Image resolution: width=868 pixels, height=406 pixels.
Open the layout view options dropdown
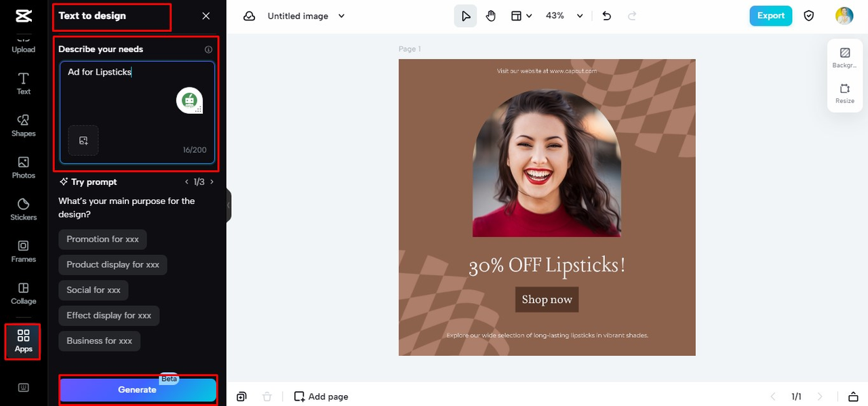[521, 16]
